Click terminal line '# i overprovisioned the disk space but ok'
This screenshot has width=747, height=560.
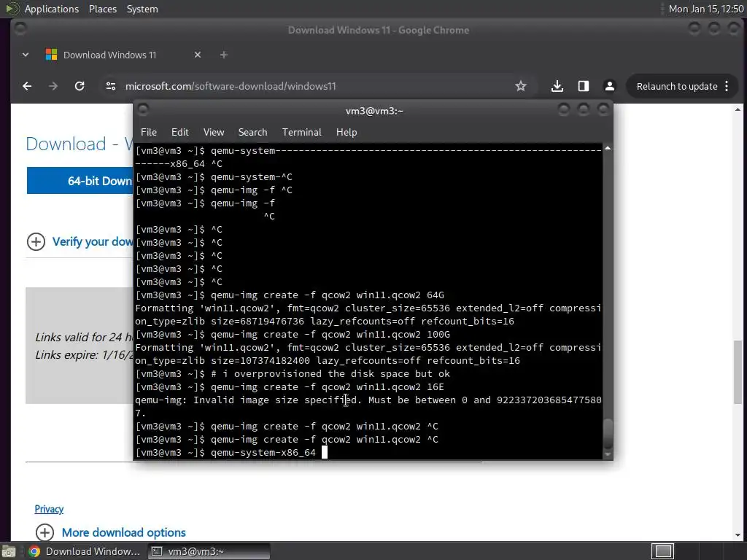pyautogui.click(x=330, y=374)
